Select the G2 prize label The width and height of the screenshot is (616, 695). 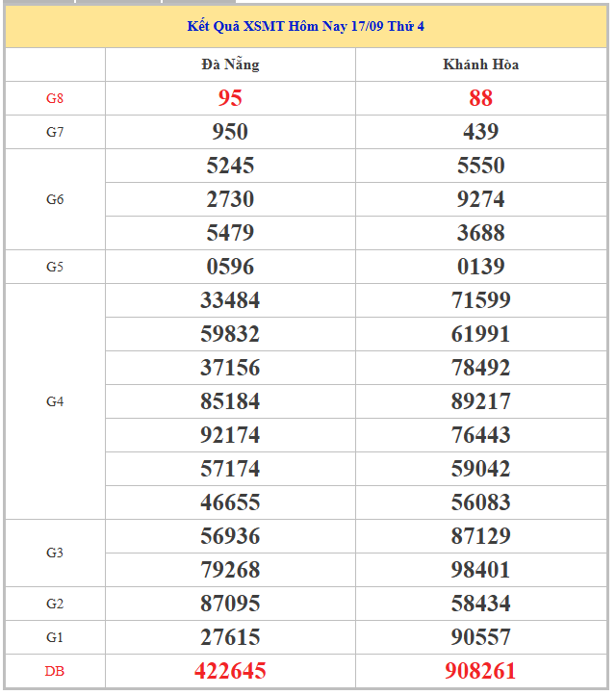coord(55,604)
